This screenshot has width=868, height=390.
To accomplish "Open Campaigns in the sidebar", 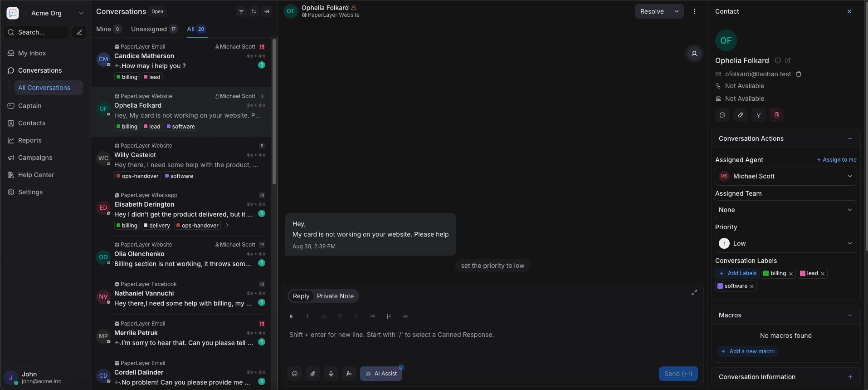I will 45,158.
